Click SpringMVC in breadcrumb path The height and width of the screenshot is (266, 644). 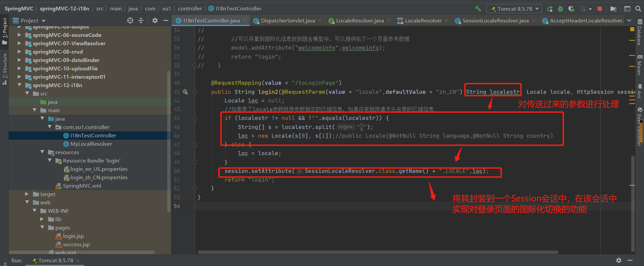(x=19, y=9)
